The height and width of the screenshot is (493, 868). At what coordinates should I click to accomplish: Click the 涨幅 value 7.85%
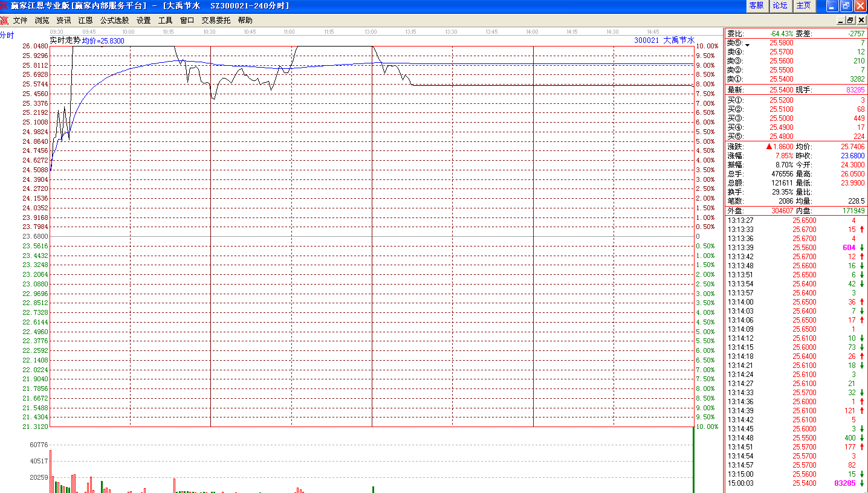point(784,156)
